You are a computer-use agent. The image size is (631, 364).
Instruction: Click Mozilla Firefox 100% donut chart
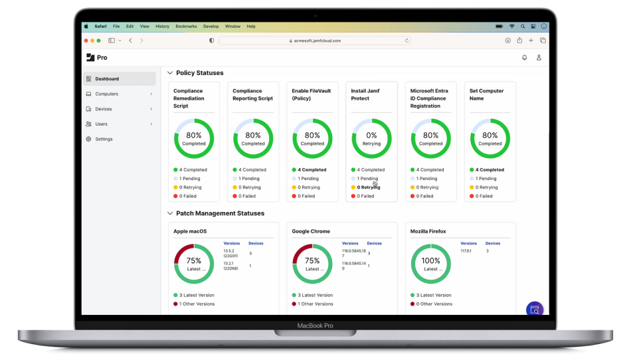pyautogui.click(x=430, y=264)
